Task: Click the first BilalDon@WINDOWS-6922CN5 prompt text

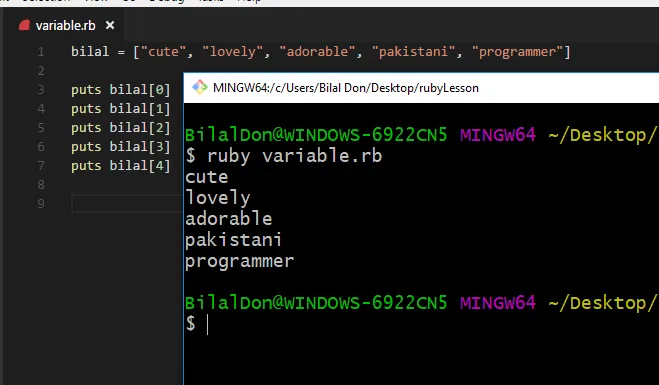Action: click(x=316, y=135)
